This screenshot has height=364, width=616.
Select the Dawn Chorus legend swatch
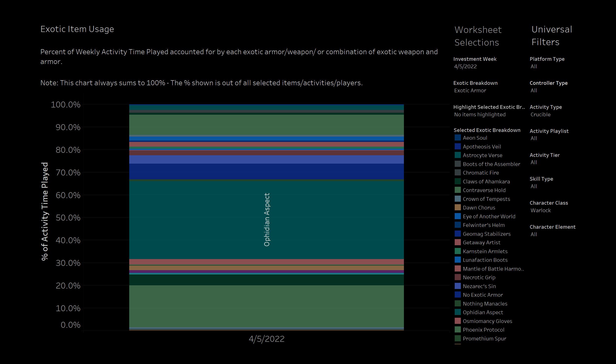click(x=458, y=208)
